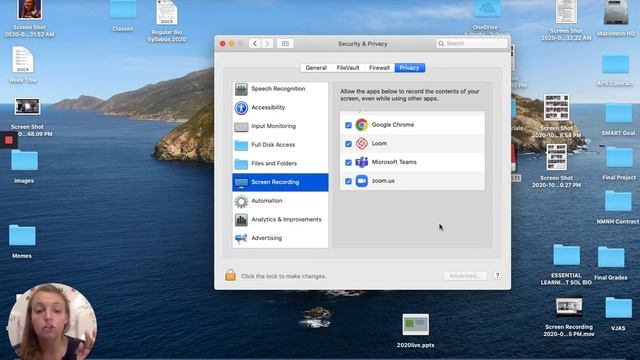Switch to the General tab
This screenshot has height=360, width=640.
[316, 68]
